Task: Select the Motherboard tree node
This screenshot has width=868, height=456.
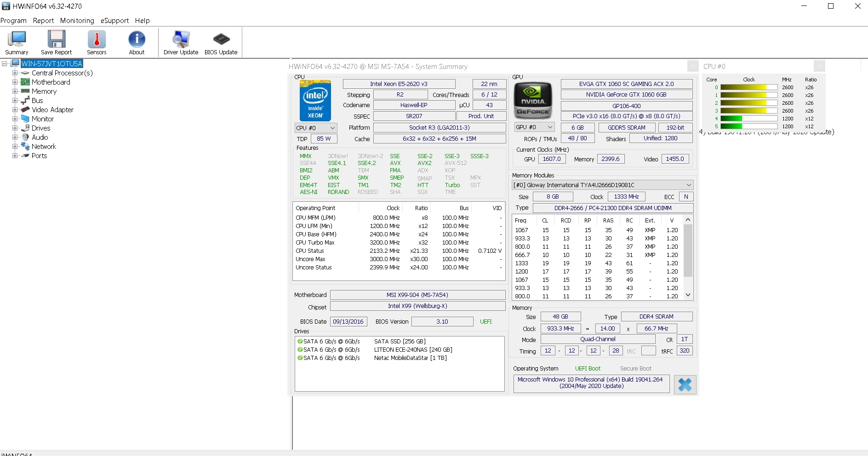Action: point(51,82)
